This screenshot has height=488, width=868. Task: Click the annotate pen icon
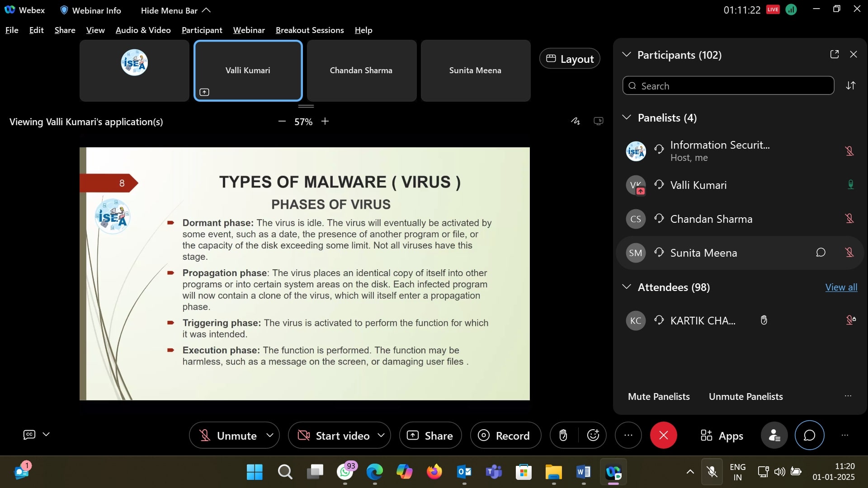[575, 121]
